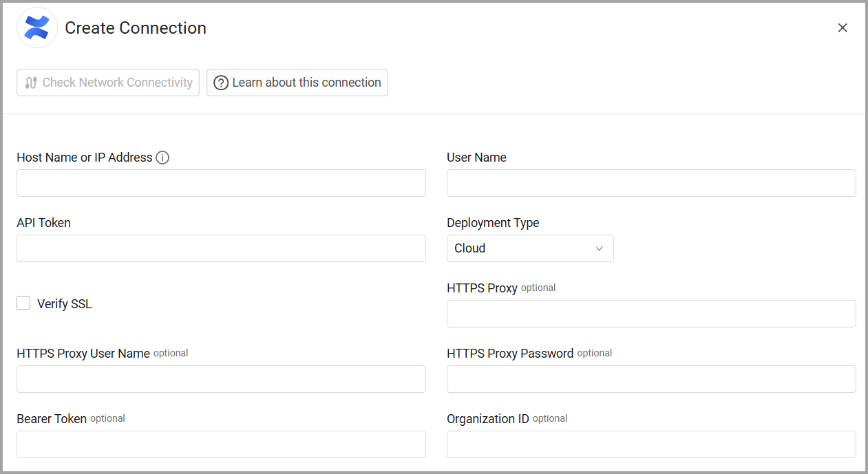Select the API Token input box
Image resolution: width=868 pixels, height=474 pixels.
click(221, 248)
